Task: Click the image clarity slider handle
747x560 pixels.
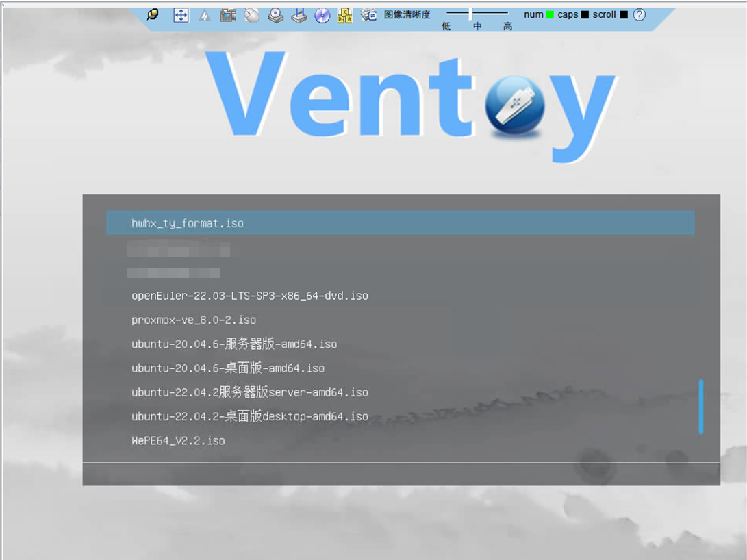Action: click(470, 14)
